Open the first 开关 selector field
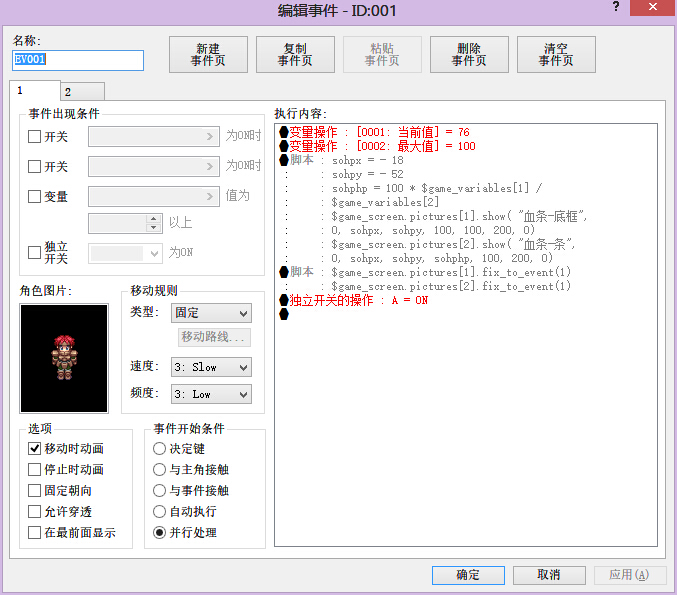 (154, 136)
